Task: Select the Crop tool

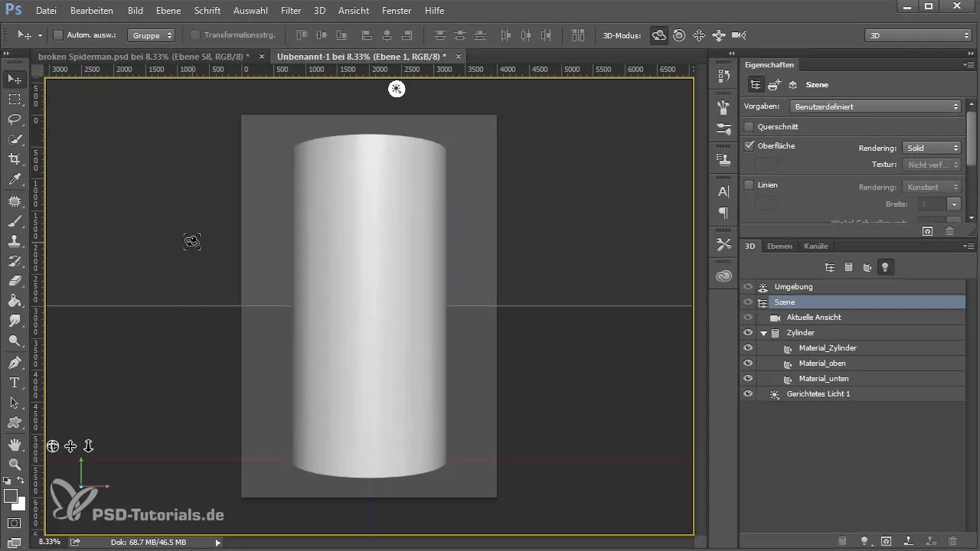Action: (x=15, y=159)
